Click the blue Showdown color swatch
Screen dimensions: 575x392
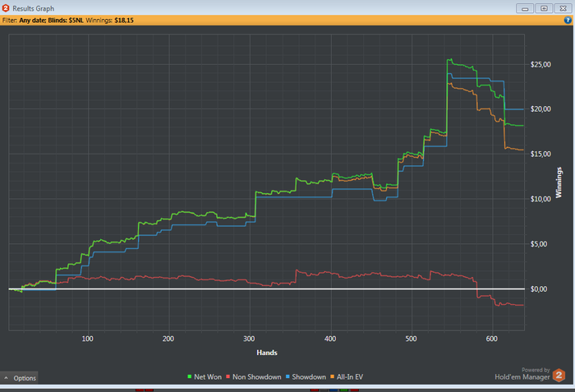click(287, 376)
